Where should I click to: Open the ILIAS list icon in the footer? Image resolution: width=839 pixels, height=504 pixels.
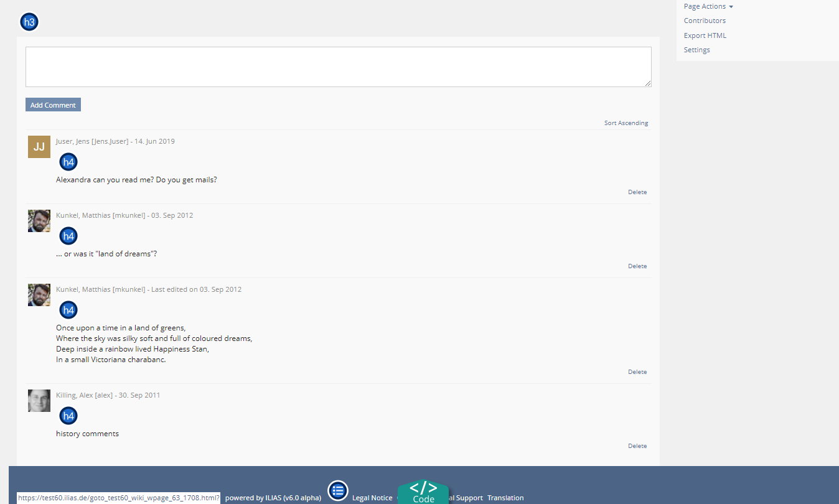338,490
